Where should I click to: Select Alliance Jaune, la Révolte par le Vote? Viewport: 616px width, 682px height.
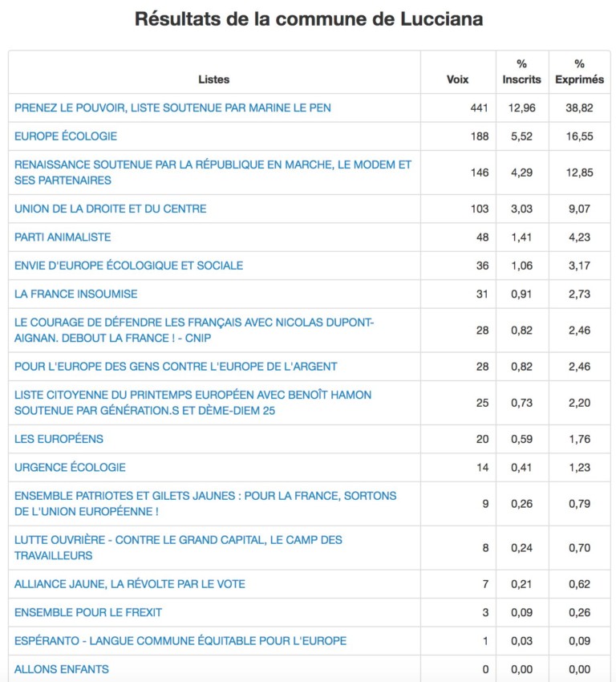click(130, 583)
